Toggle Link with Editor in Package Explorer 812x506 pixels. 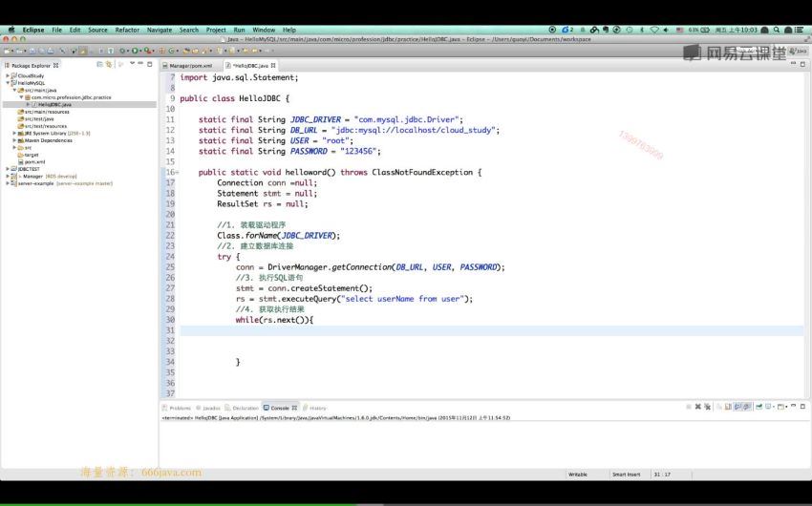(111, 65)
